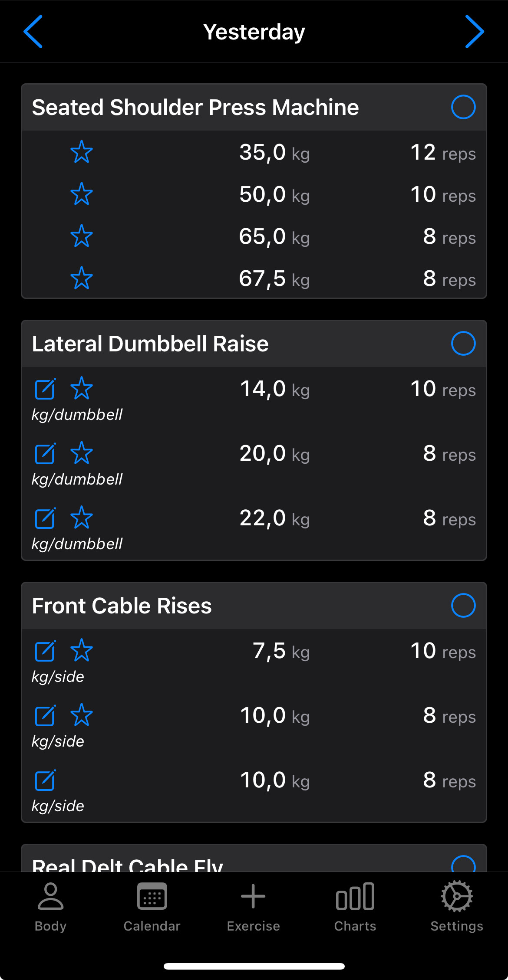Viewport: 508px width, 980px height.
Task: Select Seated Shoulder Press Machine circle
Action: (x=463, y=107)
